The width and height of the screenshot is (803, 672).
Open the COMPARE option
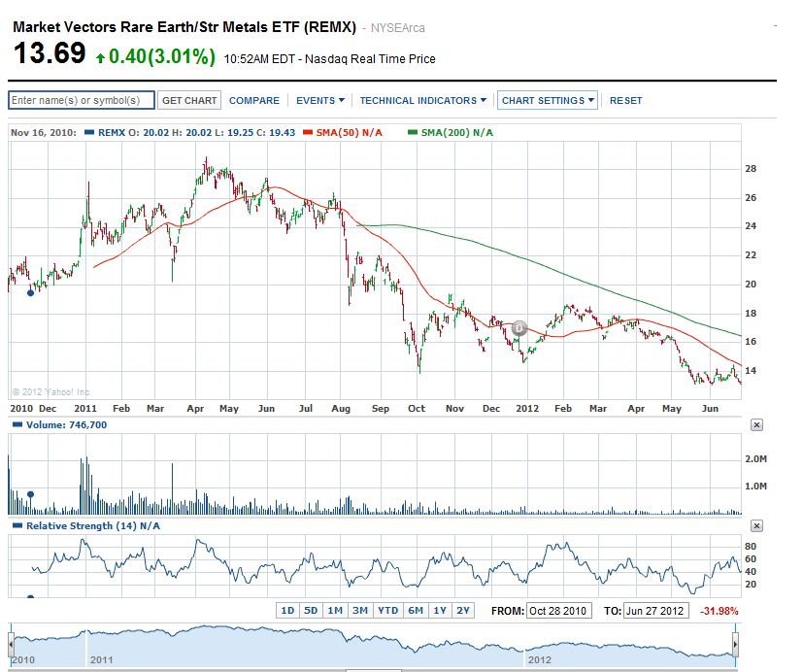(x=254, y=100)
